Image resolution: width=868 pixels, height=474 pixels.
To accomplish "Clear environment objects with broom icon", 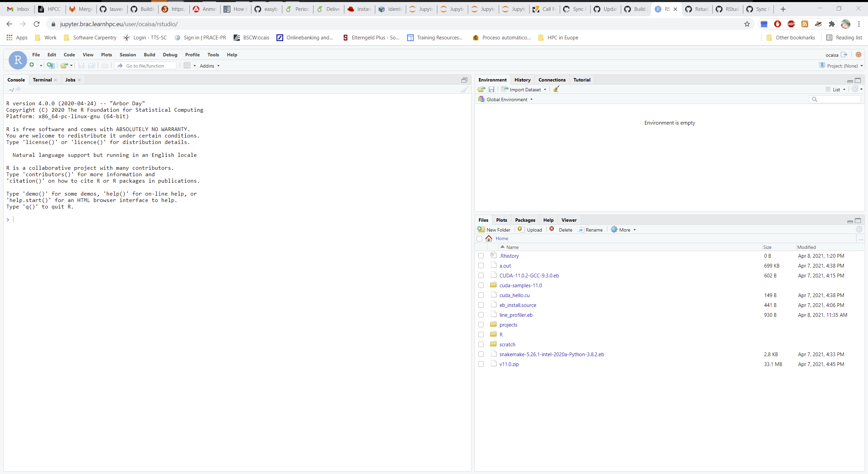I will point(556,89).
